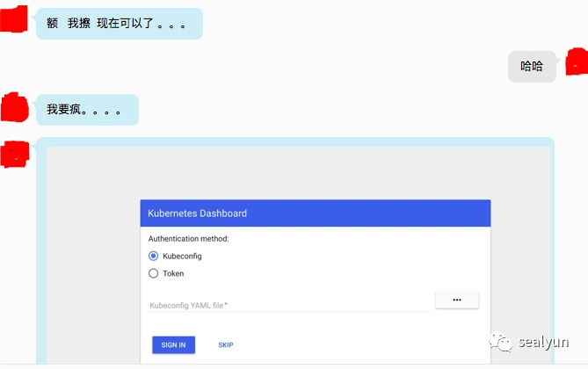
Task: Click the Kubeconfig YAML file input field
Action: 290,305
